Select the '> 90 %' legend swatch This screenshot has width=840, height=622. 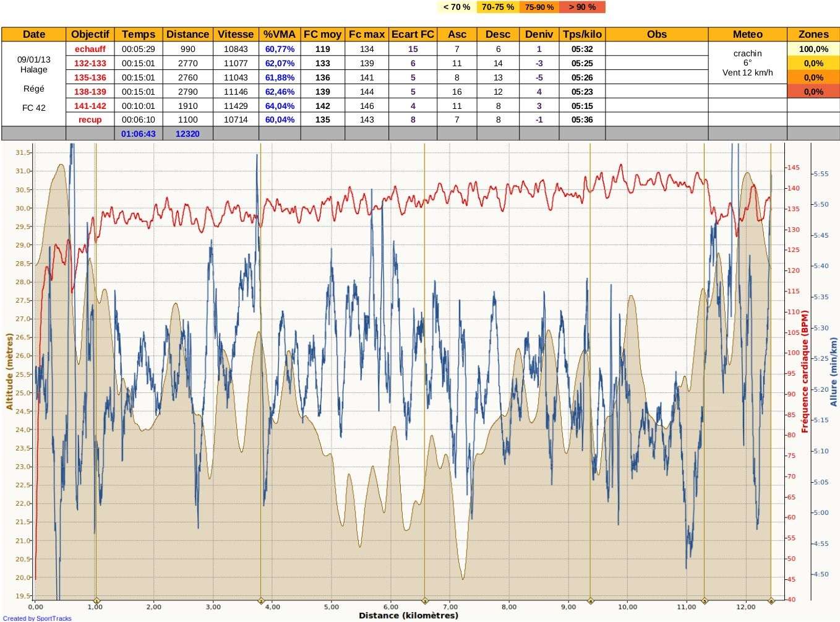tap(582, 7)
